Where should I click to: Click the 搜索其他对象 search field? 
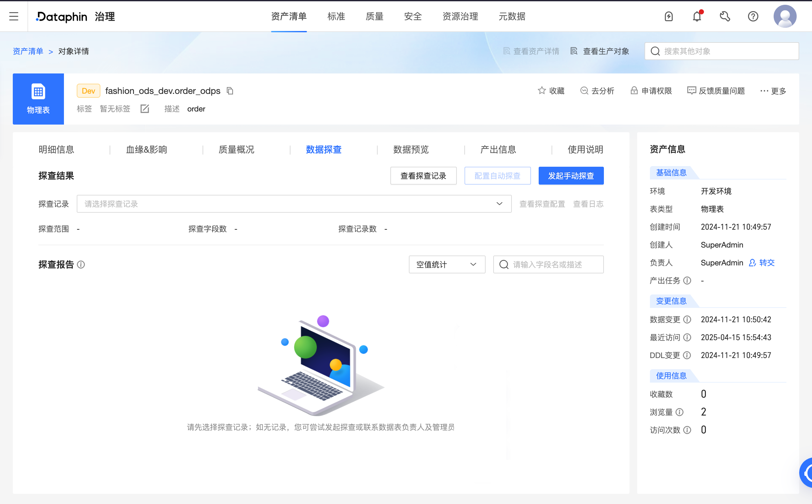tap(721, 51)
